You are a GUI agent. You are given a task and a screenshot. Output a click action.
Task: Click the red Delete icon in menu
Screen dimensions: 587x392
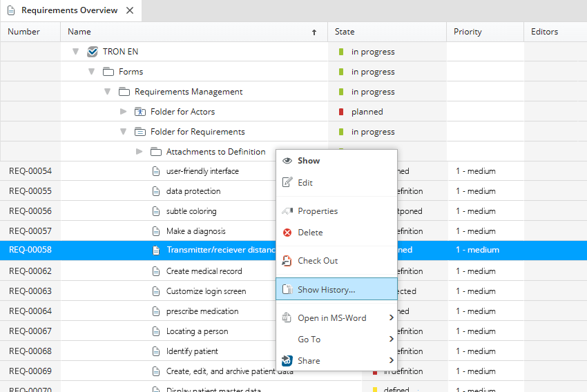pyautogui.click(x=287, y=233)
